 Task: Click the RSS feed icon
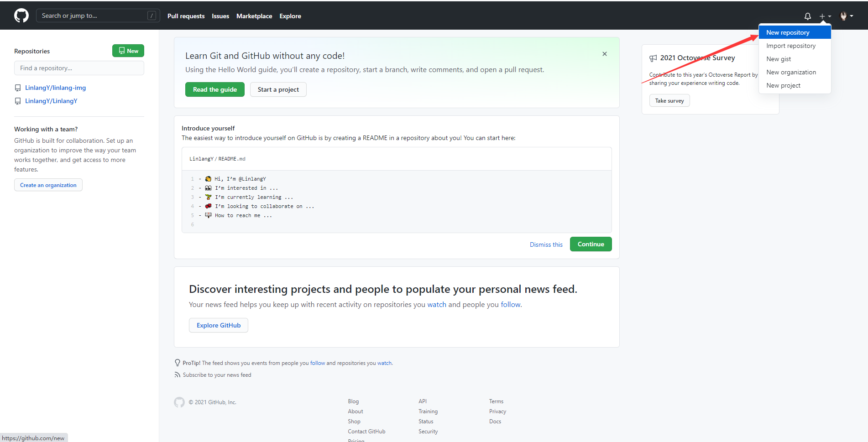click(x=177, y=375)
